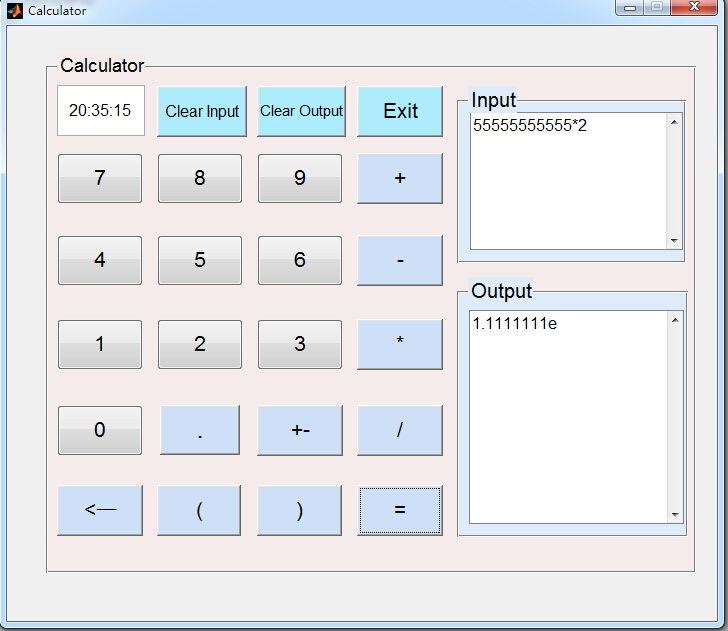Select the plus operator button
This screenshot has width=728, height=631.
coord(400,178)
